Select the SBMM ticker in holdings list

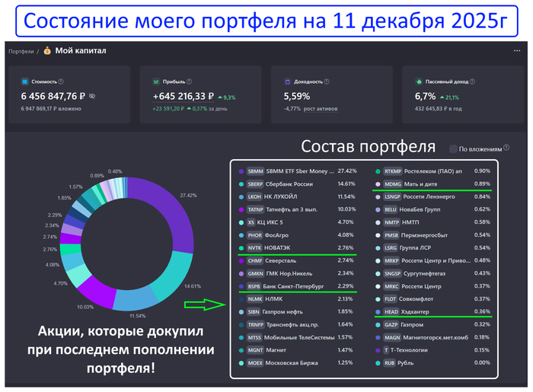[x=255, y=171]
